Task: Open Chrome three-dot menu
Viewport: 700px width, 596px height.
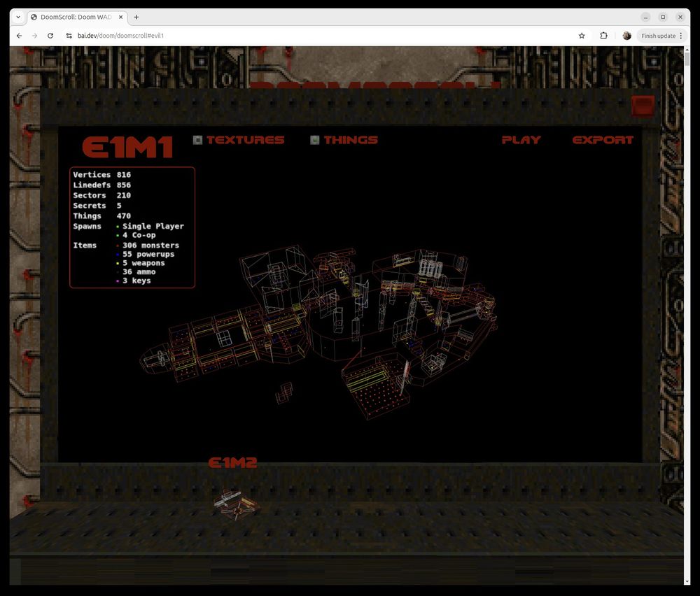Action: (x=681, y=36)
